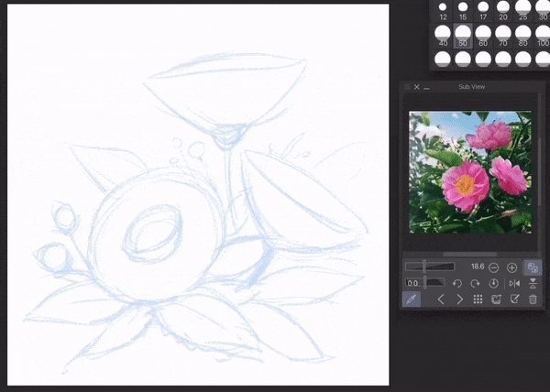The width and height of the screenshot is (550, 392).
Task: Click the Sub View vertical scrollbar
Action: [x=540, y=171]
